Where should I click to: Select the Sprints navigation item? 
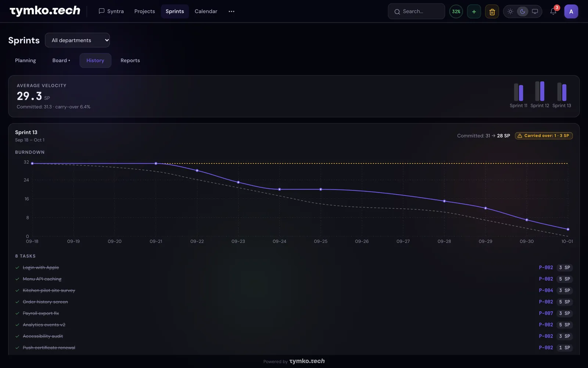click(175, 11)
